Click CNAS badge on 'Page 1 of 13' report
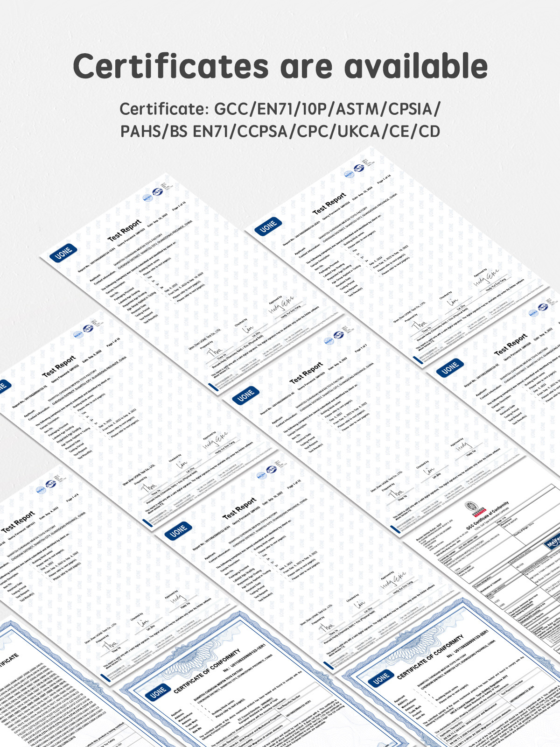Image resolution: width=560 pixels, height=747 pixels. click(271, 470)
